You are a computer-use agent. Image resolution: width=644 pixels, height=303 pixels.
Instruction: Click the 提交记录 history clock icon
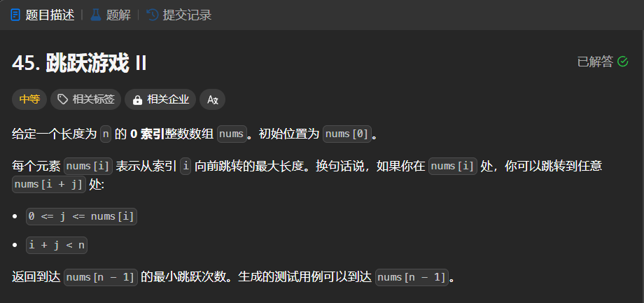(153, 15)
